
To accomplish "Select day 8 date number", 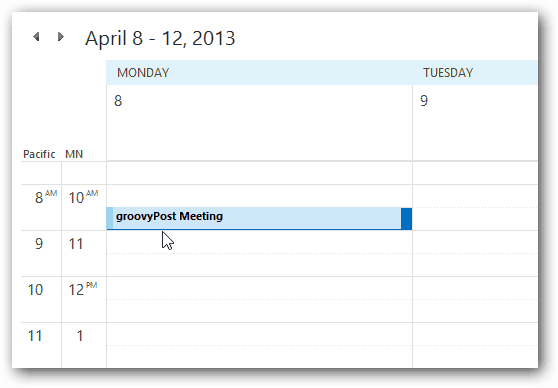I will click(x=118, y=101).
